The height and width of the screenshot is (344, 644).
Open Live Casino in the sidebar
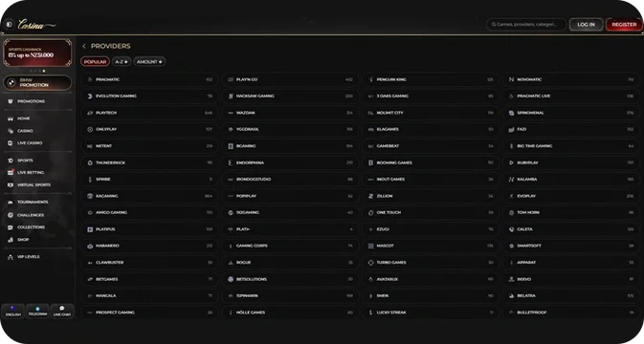[30, 143]
